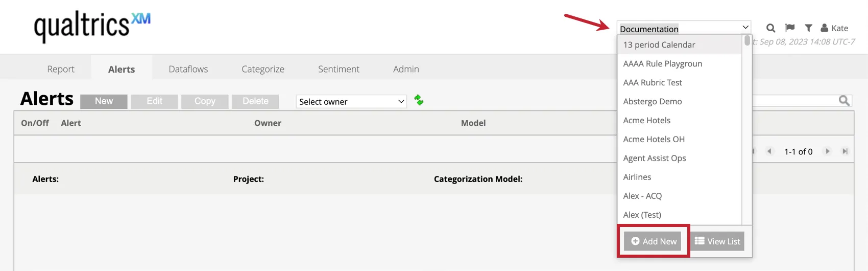Switch to the Dataflows tab
This screenshot has width=868, height=271.
[188, 69]
